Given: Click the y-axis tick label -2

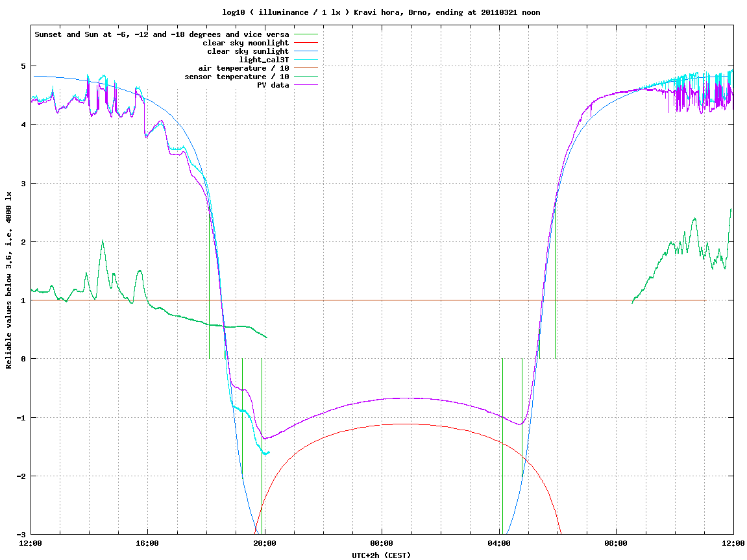Looking at the screenshot, I should pyautogui.click(x=21, y=476).
